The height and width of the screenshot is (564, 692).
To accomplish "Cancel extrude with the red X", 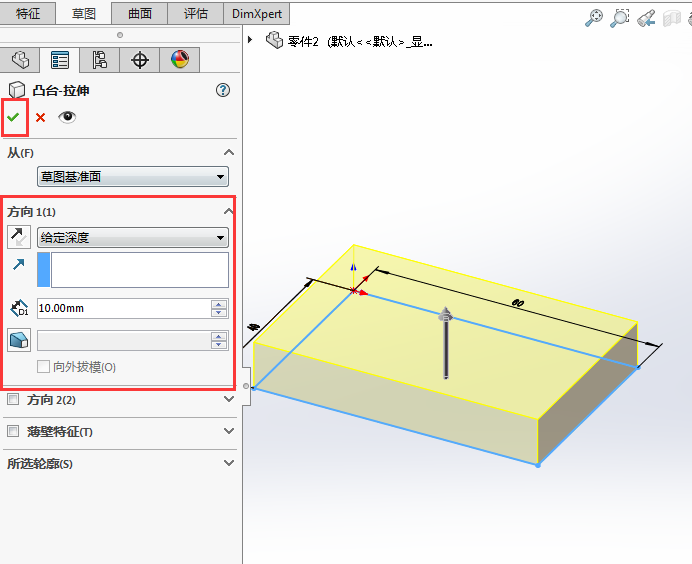I will 40,117.
